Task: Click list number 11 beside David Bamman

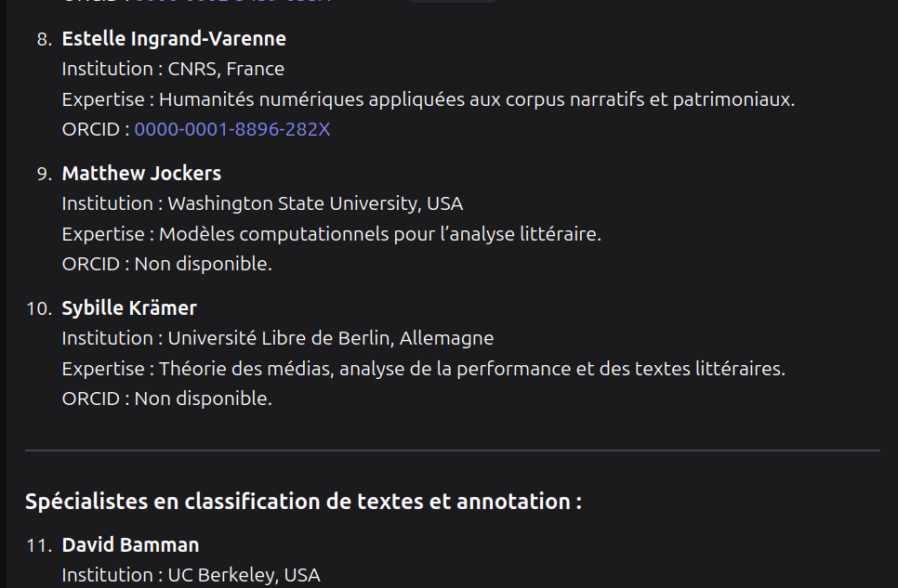Action: click(39, 545)
